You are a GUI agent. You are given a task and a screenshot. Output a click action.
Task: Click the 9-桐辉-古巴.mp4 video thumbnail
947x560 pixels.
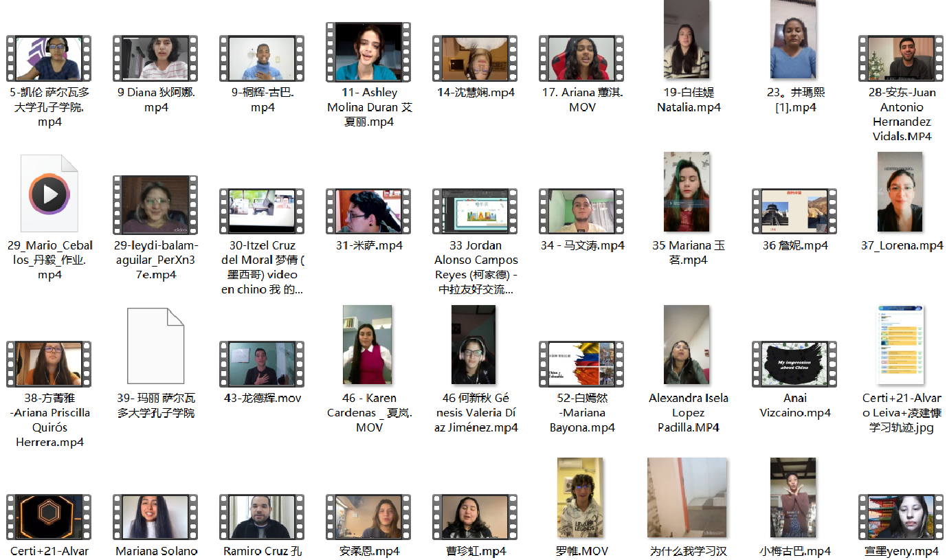[262, 59]
